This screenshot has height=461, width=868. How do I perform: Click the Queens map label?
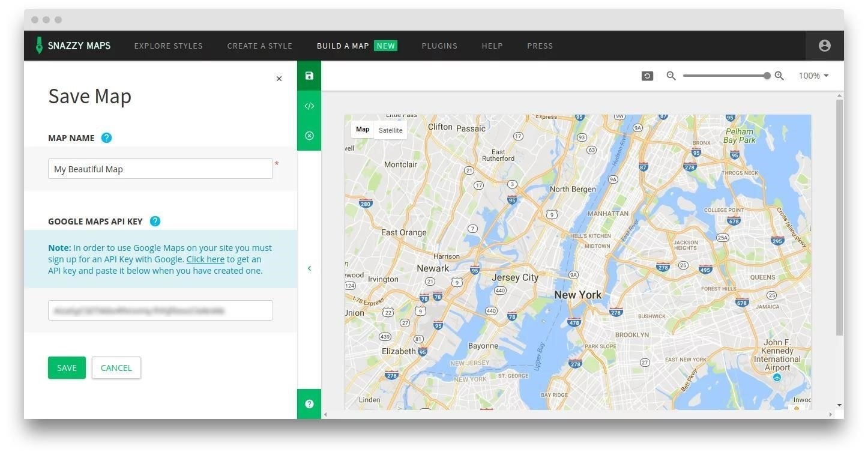coord(763,277)
